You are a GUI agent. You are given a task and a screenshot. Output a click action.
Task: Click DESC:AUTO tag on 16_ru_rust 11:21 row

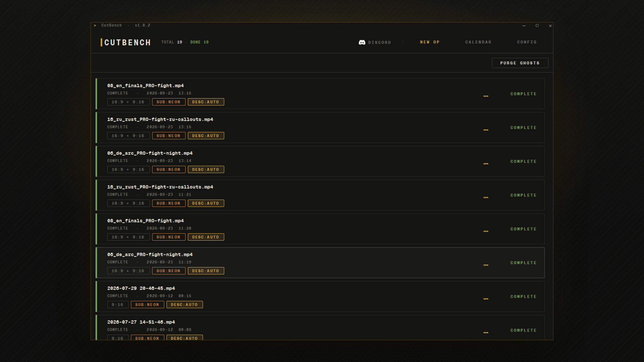pyautogui.click(x=206, y=203)
